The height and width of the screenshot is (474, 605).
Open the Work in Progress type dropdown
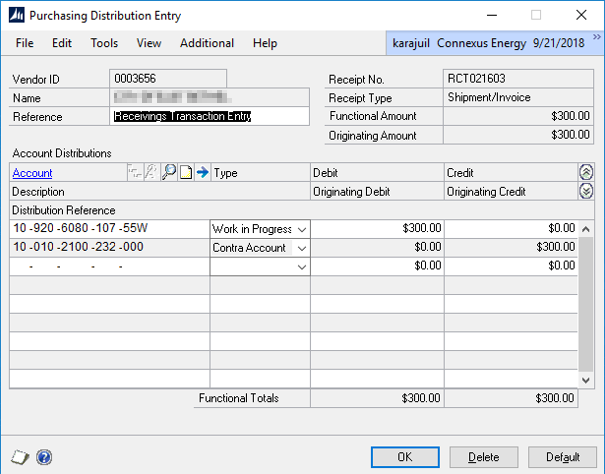(300, 229)
